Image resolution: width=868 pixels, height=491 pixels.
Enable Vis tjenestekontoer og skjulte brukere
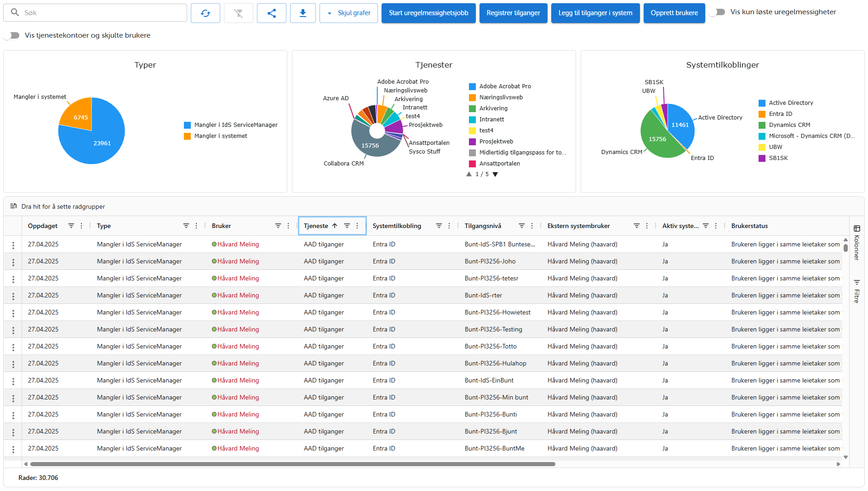[12, 35]
